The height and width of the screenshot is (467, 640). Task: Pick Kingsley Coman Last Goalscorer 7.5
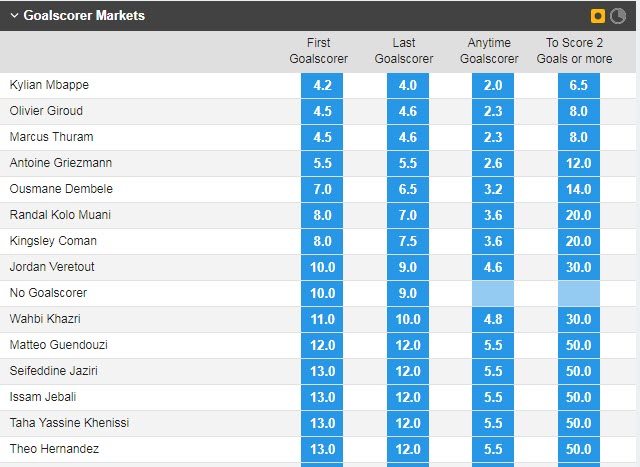[408, 241]
